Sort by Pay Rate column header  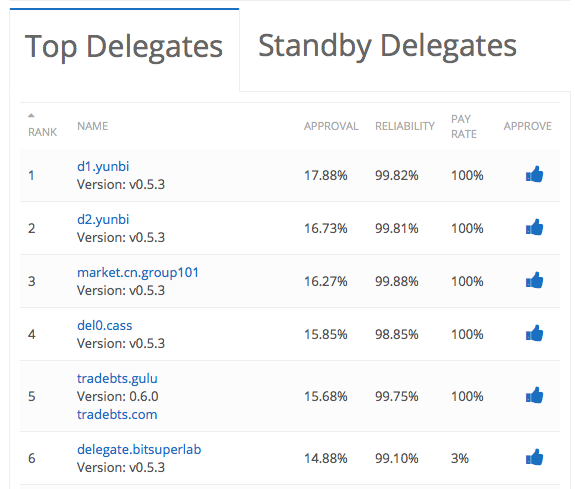[464, 127]
